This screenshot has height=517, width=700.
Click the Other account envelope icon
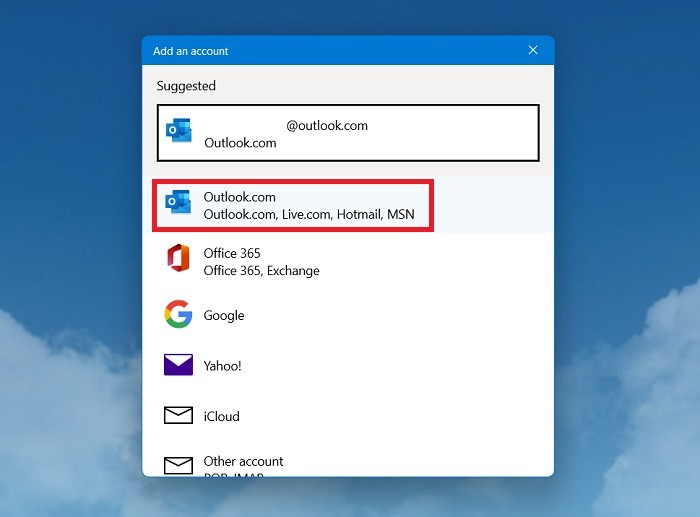(178, 466)
